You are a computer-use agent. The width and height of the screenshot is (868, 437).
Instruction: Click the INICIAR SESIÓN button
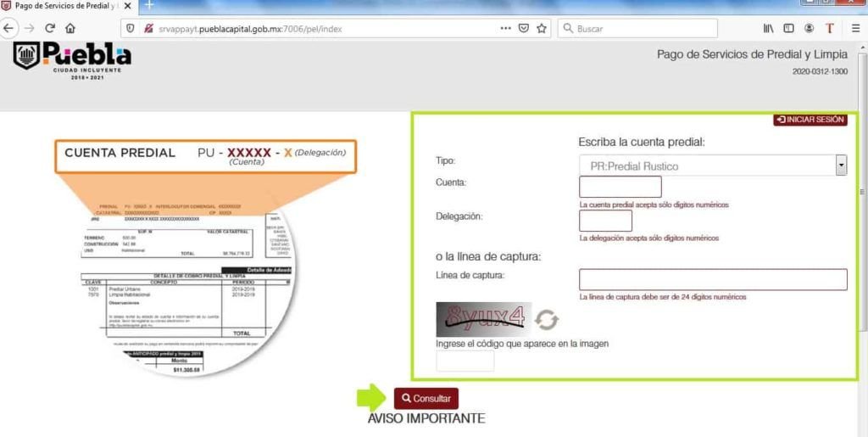(x=810, y=120)
